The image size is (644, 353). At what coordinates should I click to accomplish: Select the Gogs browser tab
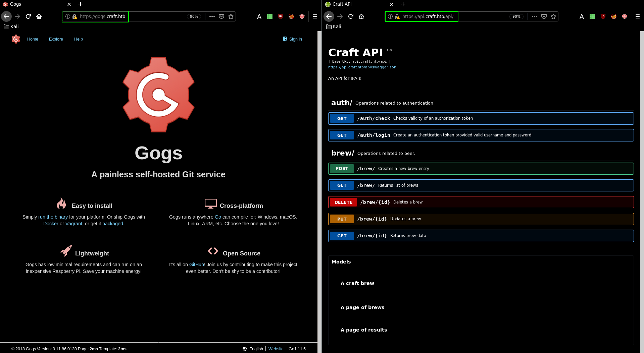click(x=37, y=4)
